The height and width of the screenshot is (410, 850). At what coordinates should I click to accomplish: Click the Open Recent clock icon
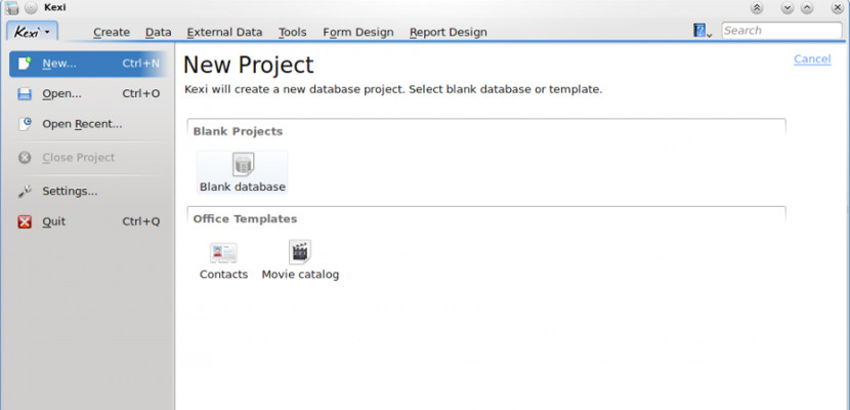[x=25, y=124]
